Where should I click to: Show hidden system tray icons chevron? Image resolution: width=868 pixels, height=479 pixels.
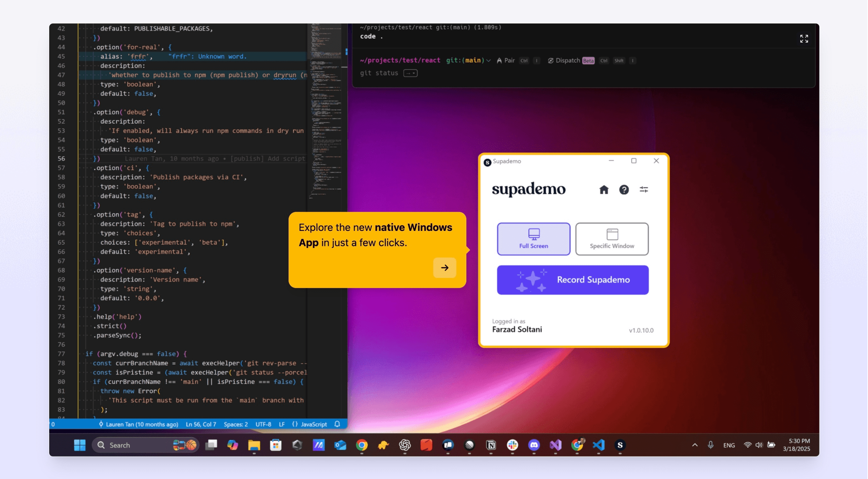pos(695,445)
